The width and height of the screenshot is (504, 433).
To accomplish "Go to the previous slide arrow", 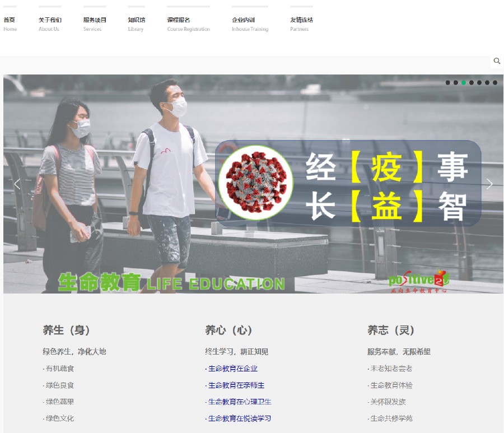I will pyautogui.click(x=17, y=184).
